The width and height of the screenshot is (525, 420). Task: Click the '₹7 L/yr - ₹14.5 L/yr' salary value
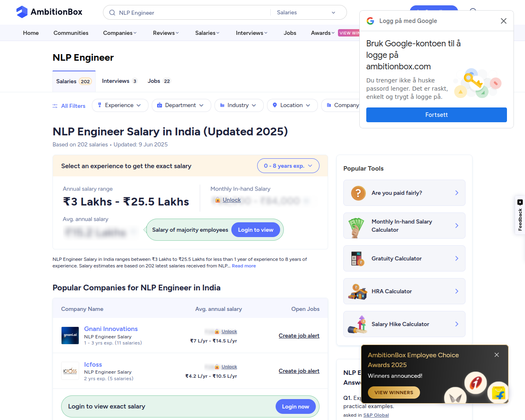214,341
